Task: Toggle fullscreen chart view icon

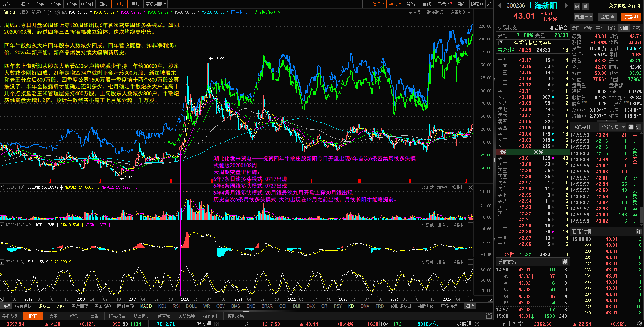Action: coord(489,4)
